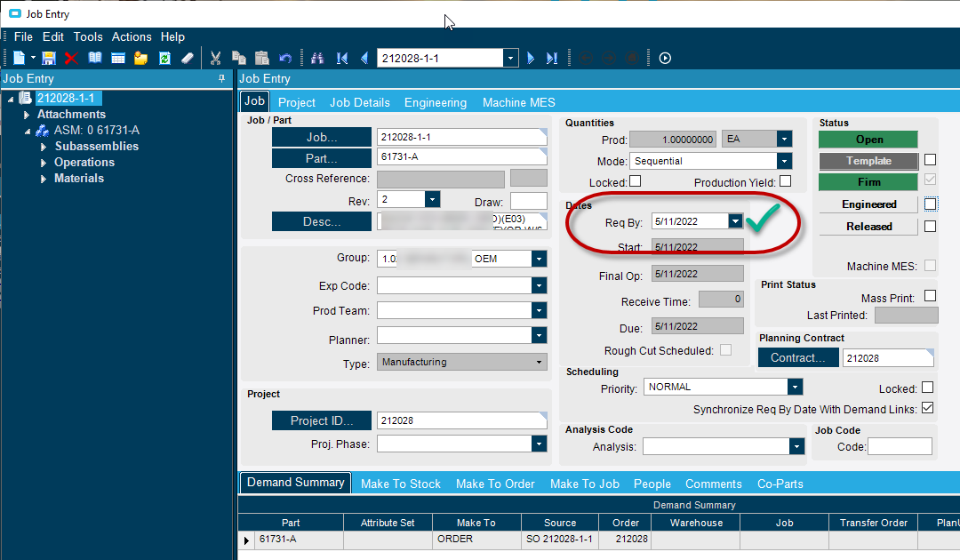Copy using the copy pages icon
The width and height of the screenshot is (960, 560).
239,58
